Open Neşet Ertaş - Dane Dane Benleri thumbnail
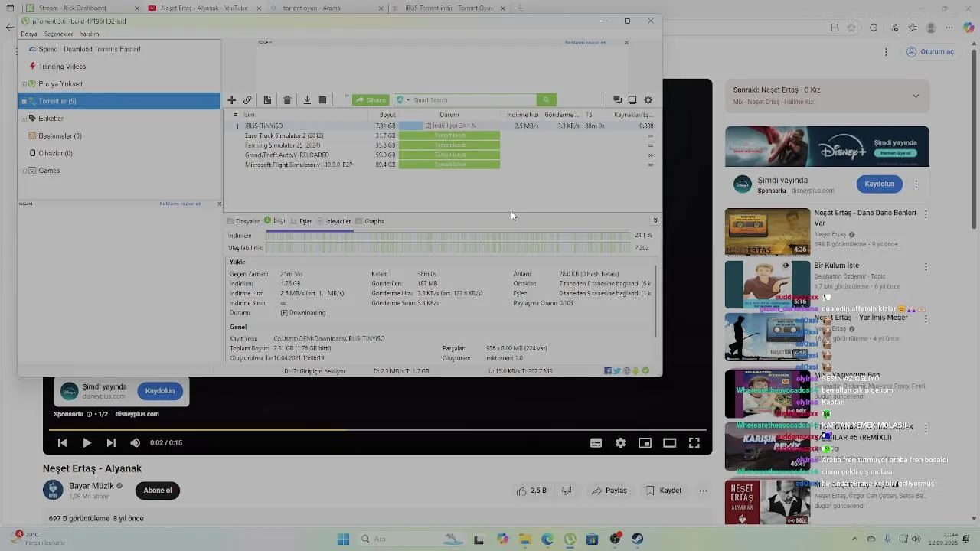The width and height of the screenshot is (980, 551). (767, 232)
